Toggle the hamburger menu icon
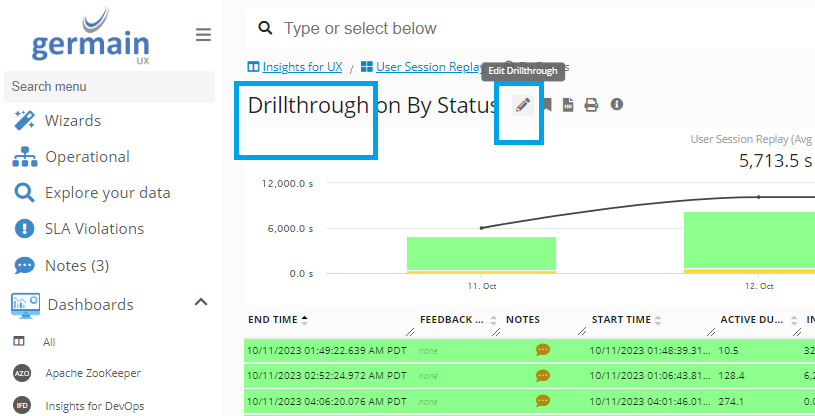The image size is (815, 416). [x=203, y=35]
